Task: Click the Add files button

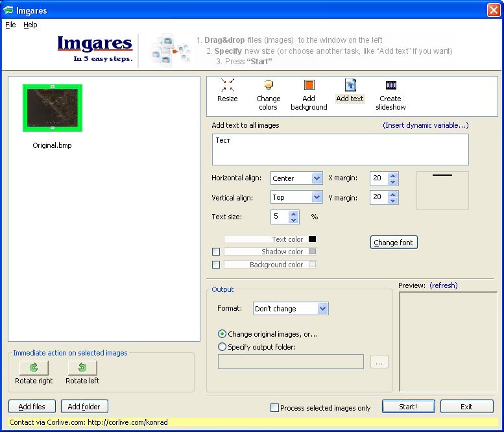Action: [x=32, y=407]
